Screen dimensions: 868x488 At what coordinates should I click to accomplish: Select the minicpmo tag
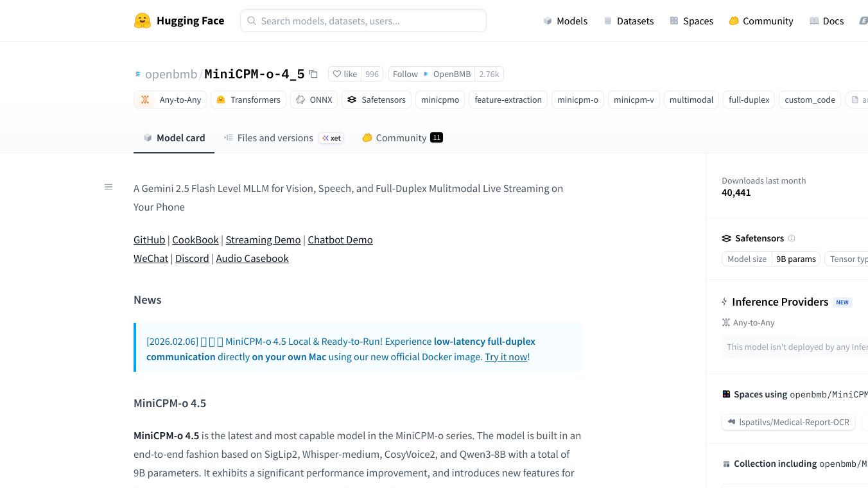(x=440, y=100)
